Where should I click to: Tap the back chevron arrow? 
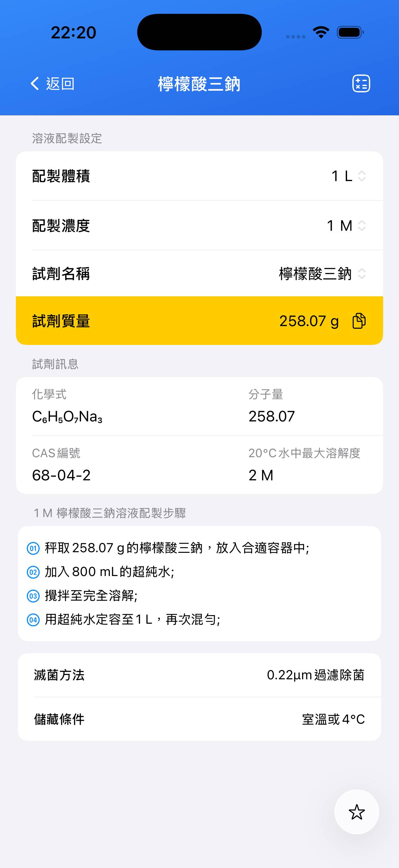(35, 83)
